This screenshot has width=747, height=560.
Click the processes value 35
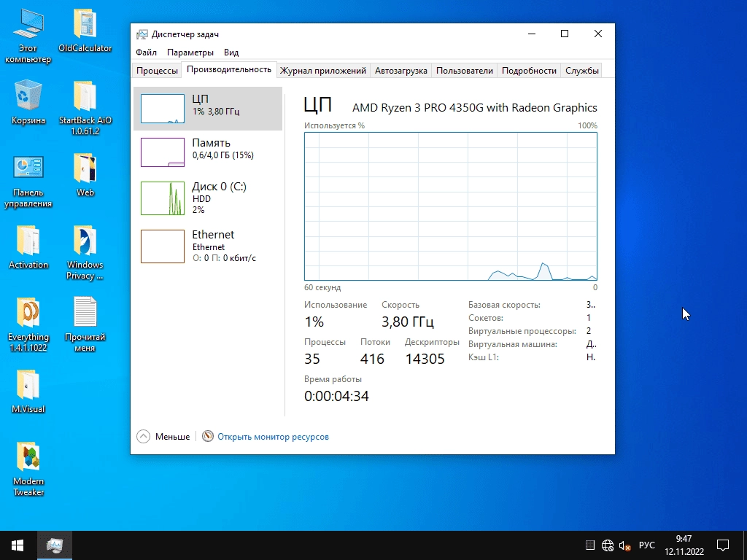click(x=312, y=359)
